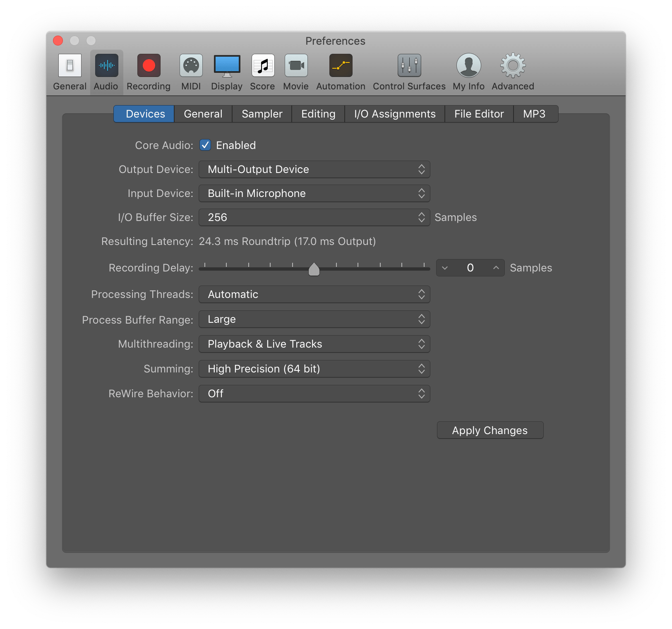
Task: Open the Audio preferences icon
Action: 106,72
